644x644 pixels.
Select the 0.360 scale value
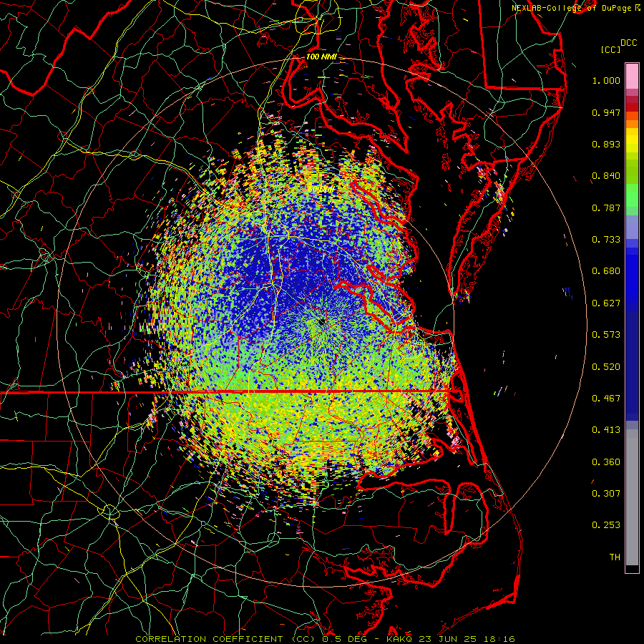point(606,462)
